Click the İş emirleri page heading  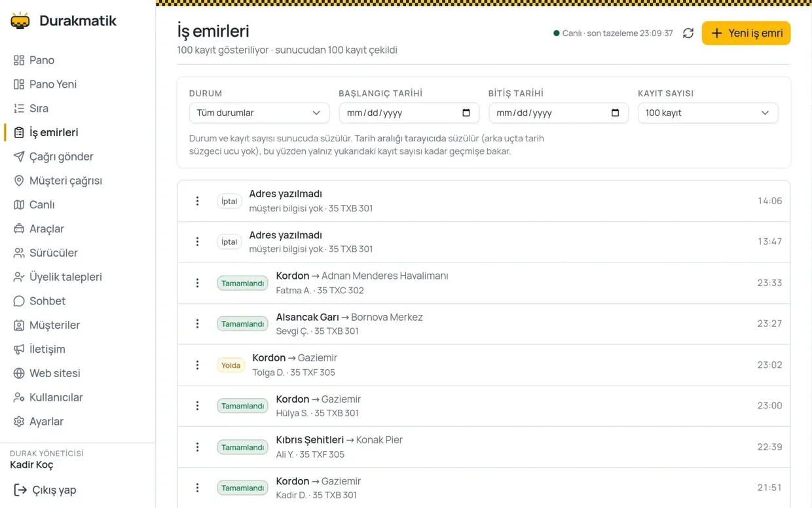click(213, 31)
